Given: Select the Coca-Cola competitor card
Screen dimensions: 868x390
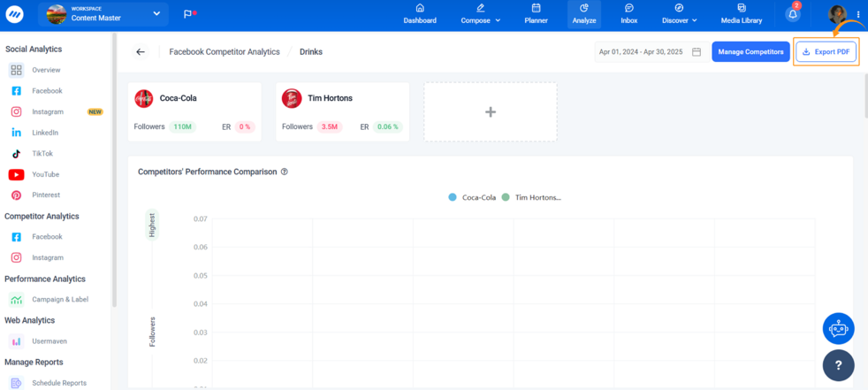Looking at the screenshot, I should coord(194,112).
